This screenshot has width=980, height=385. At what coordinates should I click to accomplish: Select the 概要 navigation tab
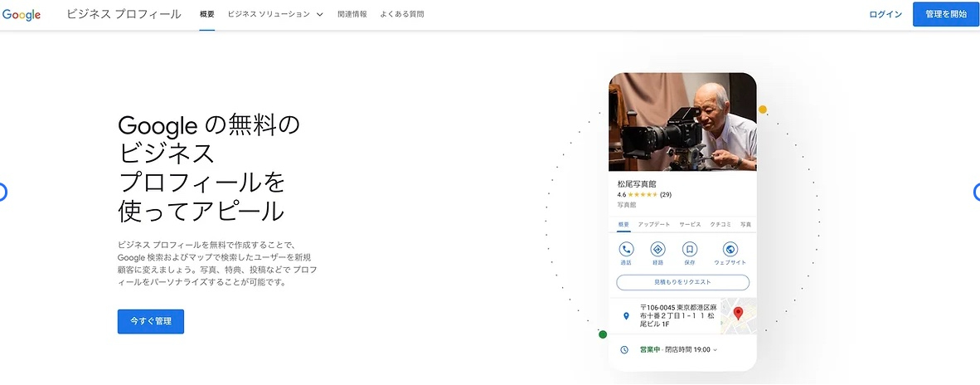coord(207,14)
